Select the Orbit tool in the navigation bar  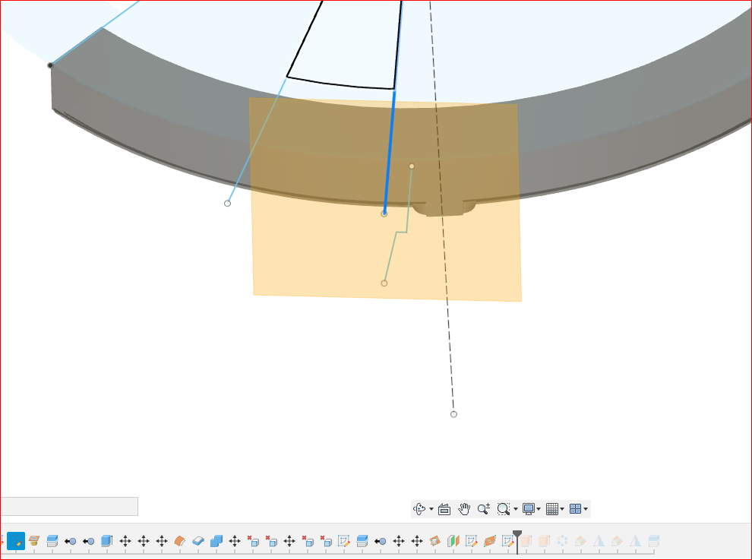coord(419,508)
